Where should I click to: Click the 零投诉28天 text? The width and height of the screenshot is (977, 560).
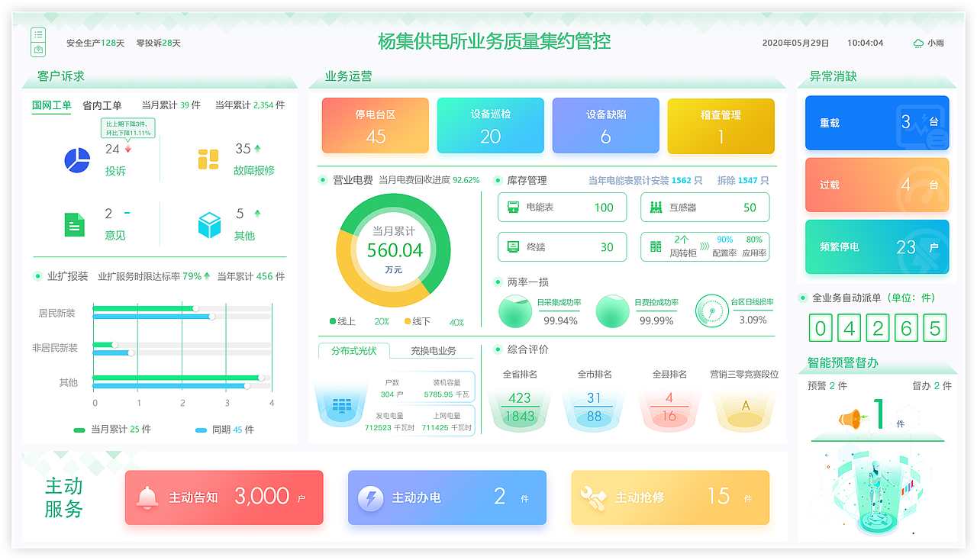(158, 43)
